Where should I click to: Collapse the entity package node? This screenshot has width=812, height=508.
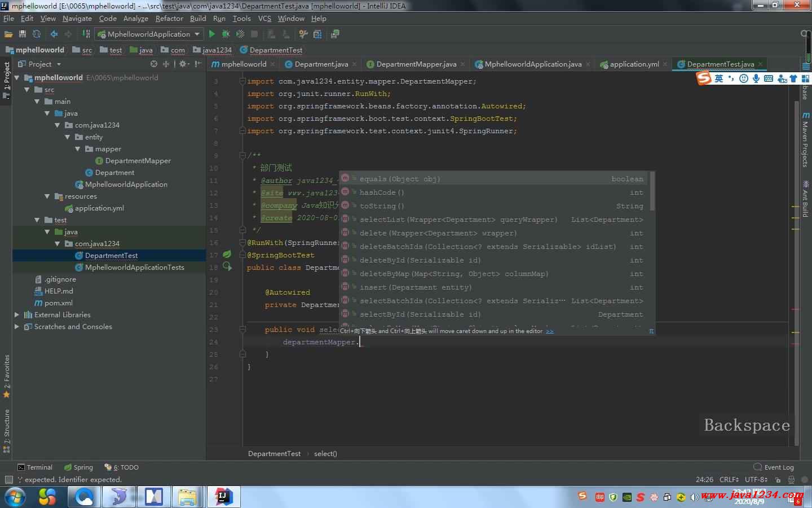coord(67,137)
